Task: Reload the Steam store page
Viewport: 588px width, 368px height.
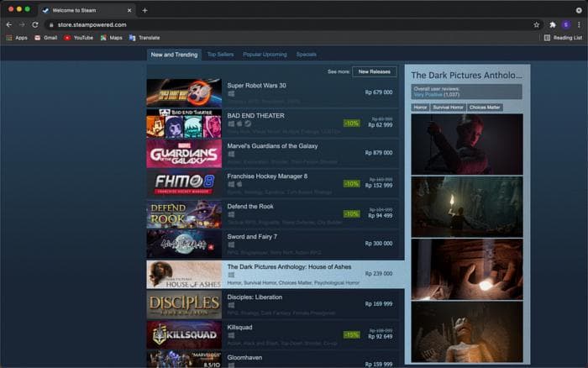Action: click(x=35, y=24)
